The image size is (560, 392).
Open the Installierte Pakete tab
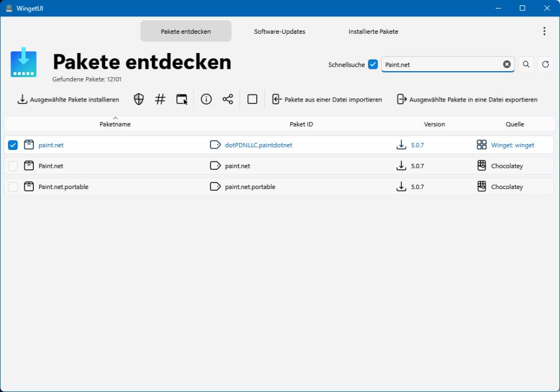click(x=373, y=31)
